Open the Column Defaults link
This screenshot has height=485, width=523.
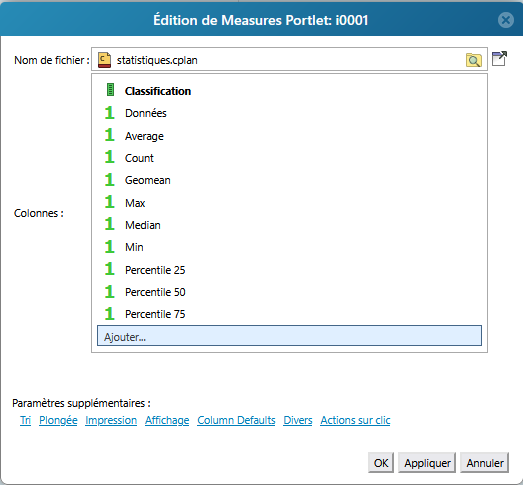click(236, 420)
